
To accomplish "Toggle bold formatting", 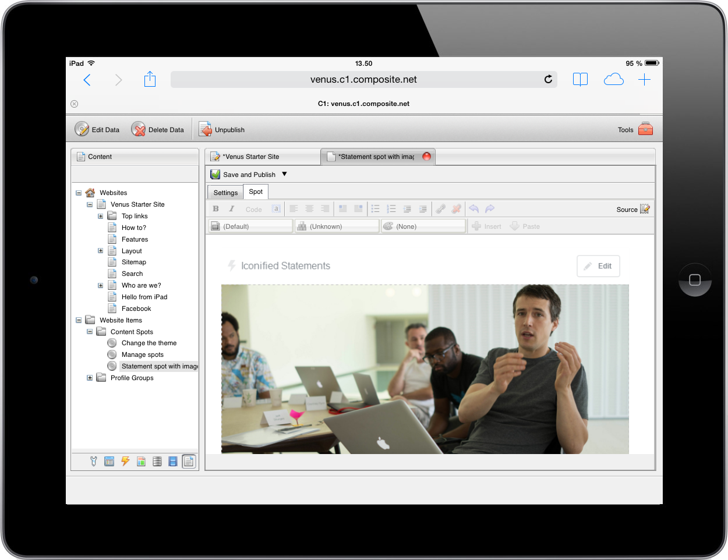I will (x=215, y=208).
